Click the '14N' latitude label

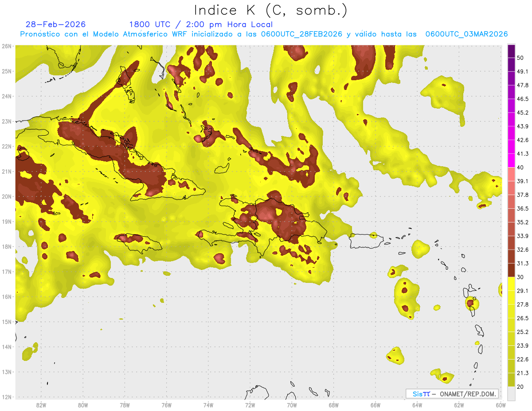7,347
